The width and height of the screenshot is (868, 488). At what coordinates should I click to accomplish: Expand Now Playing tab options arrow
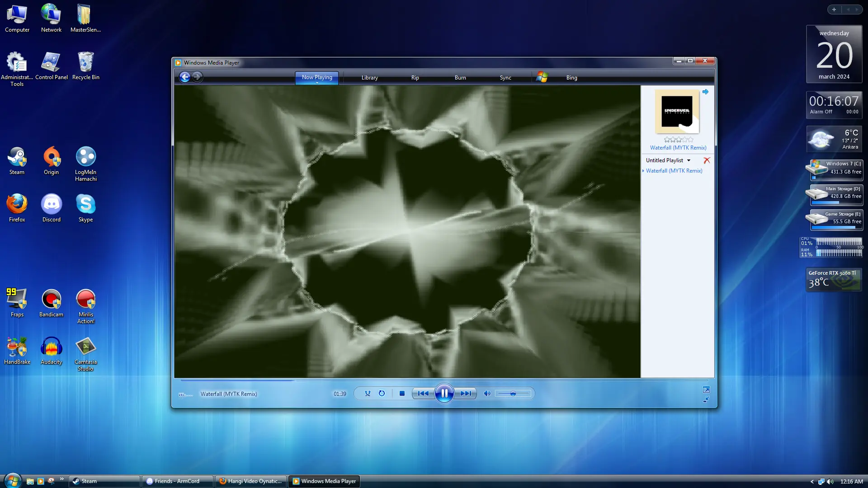pos(317,83)
